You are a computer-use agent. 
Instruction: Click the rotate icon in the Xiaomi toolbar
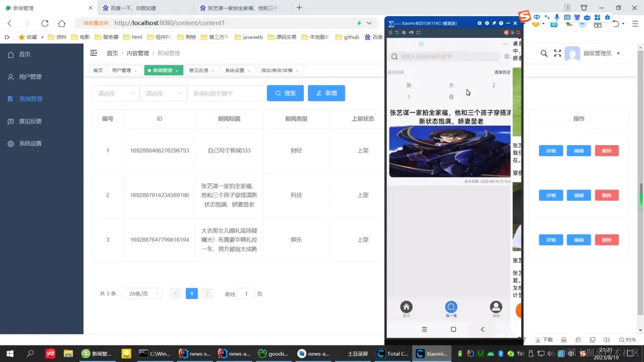(x=397, y=32)
